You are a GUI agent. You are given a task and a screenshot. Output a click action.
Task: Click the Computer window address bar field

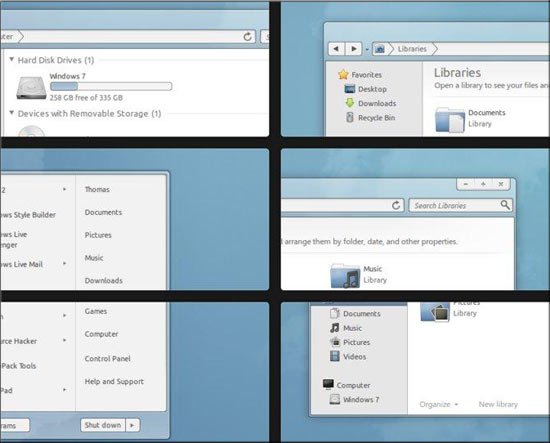click(x=128, y=36)
